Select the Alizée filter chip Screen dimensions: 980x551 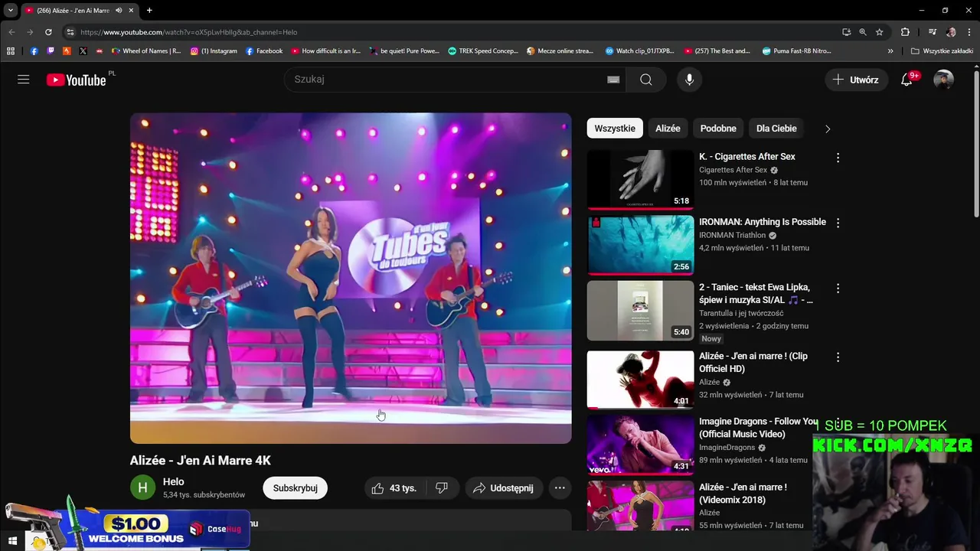tap(668, 129)
